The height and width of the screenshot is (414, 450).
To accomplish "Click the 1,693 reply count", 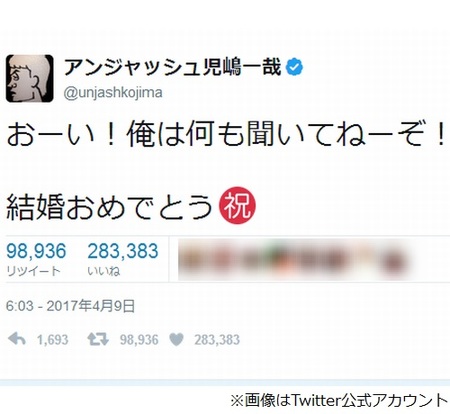I will (x=53, y=340).
